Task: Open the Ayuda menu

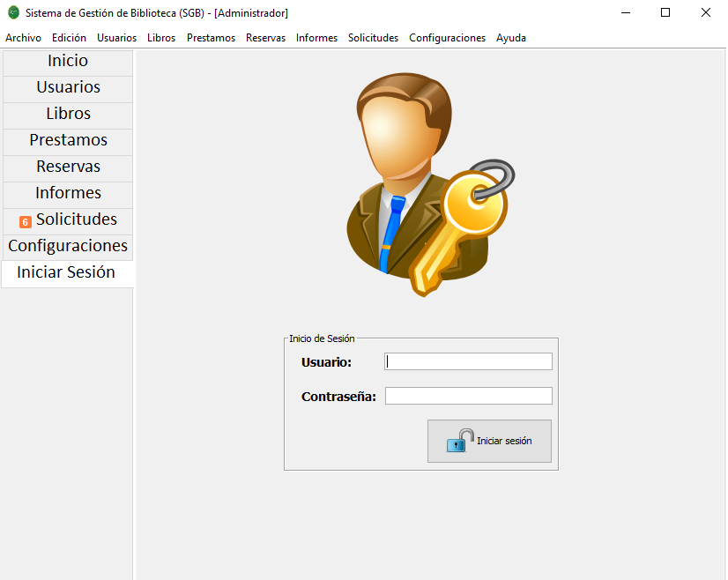Action: pyautogui.click(x=511, y=38)
